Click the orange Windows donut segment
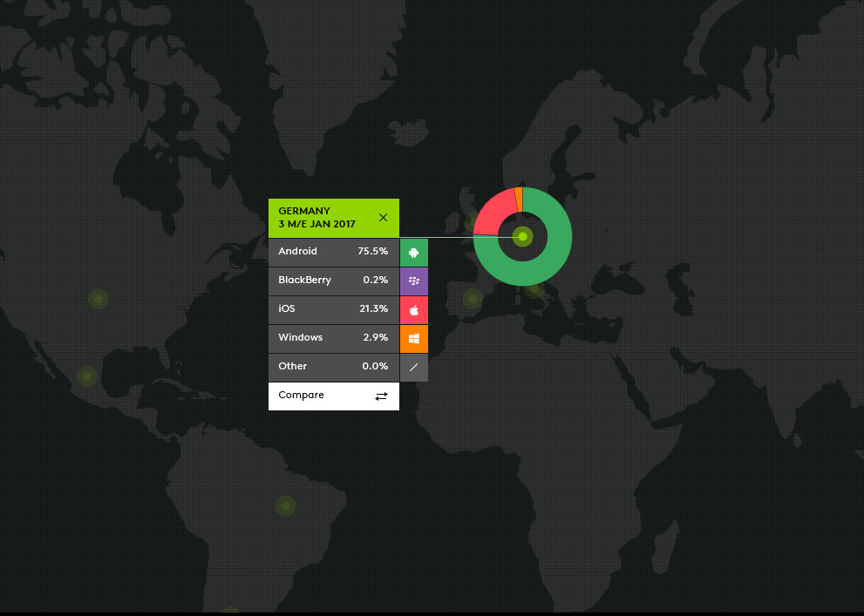This screenshot has width=864, height=616. point(519,200)
